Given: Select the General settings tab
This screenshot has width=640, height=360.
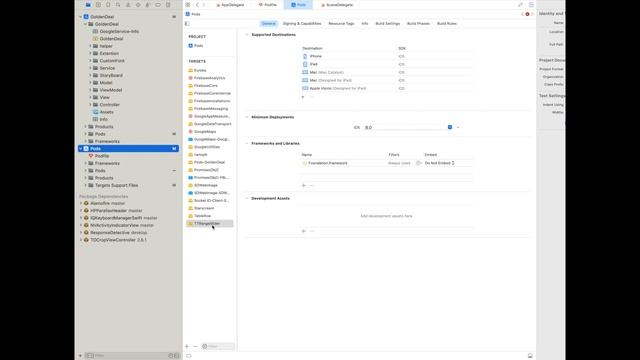Looking at the screenshot, I should [269, 24].
